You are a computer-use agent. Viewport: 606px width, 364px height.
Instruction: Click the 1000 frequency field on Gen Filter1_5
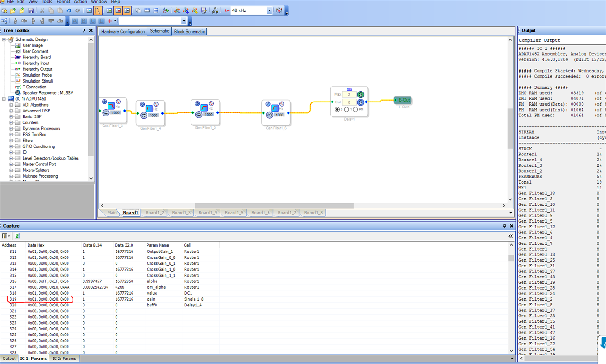pos(209,115)
